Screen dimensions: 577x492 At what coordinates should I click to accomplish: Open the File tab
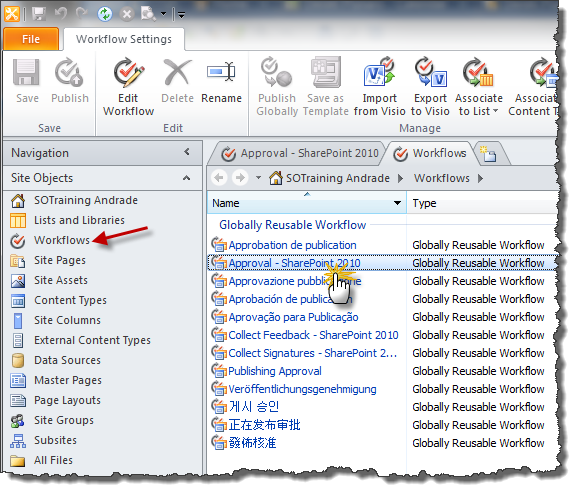pyautogui.click(x=31, y=39)
